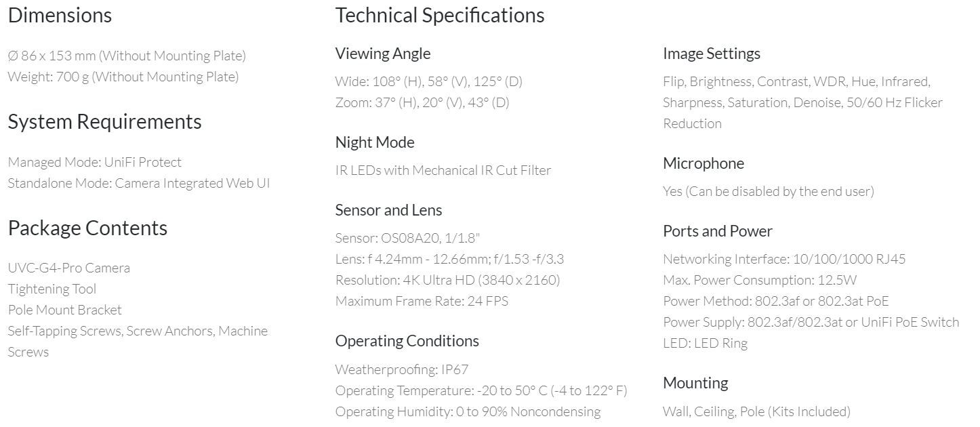Select the Mounting subheading
980x427 pixels.
695,383
